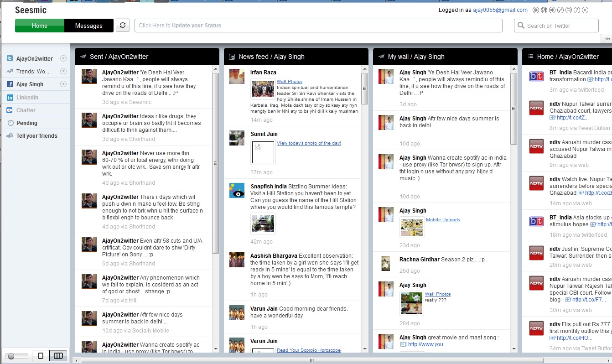Open the settings gear icon in header
612x364 pixels.
point(536,10)
